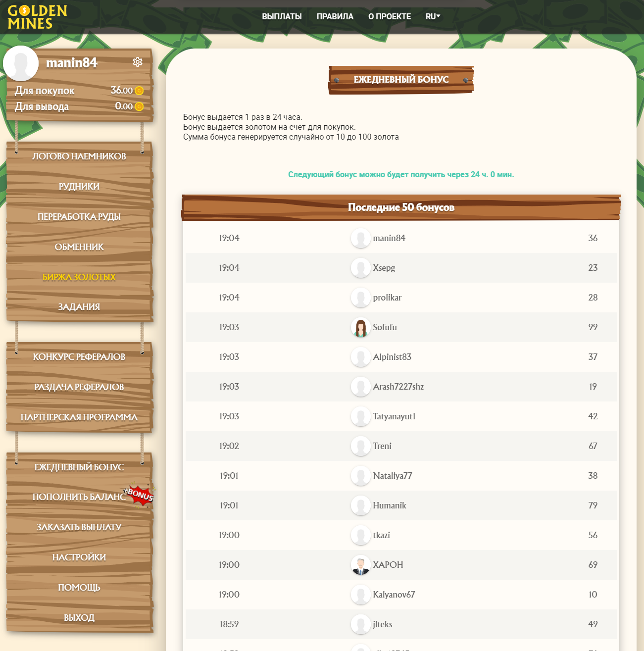The height and width of the screenshot is (651, 644).
Task: Click the avatar next to Alpinist83
Action: (x=361, y=357)
